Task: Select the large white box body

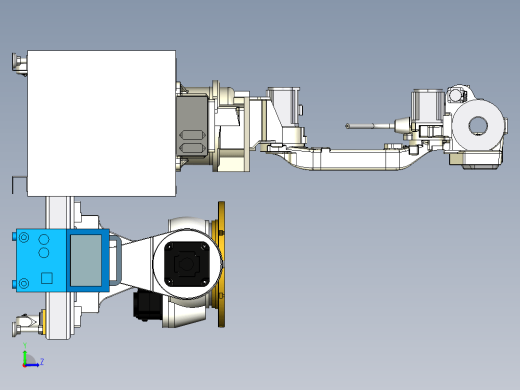Action: (x=101, y=123)
